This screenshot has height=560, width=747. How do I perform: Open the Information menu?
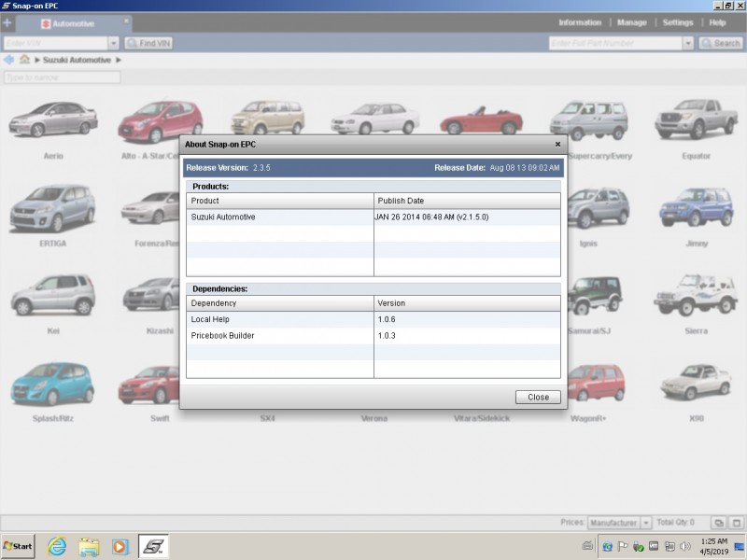click(580, 22)
